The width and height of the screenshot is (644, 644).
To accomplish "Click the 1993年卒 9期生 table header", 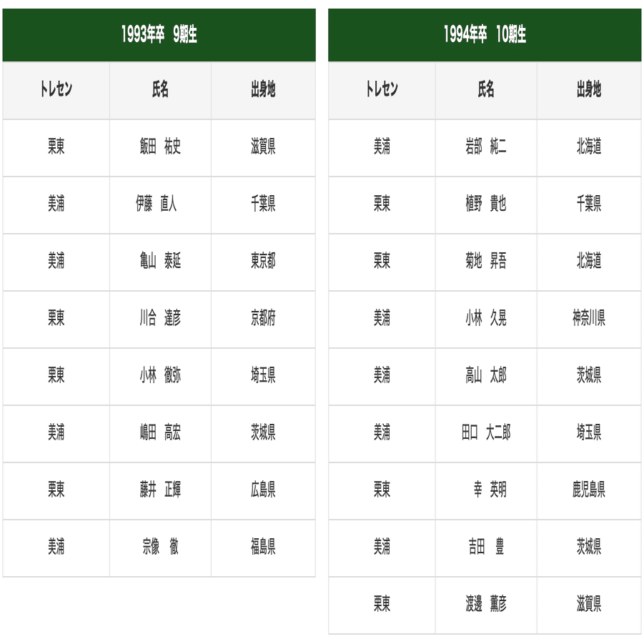I will (x=159, y=35).
